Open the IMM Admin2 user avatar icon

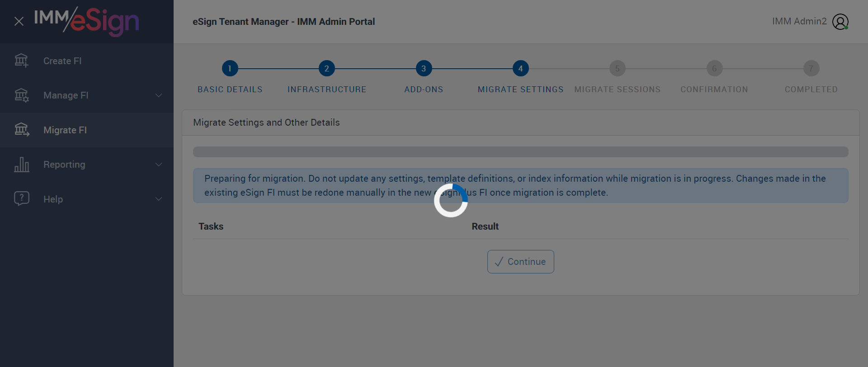point(840,22)
